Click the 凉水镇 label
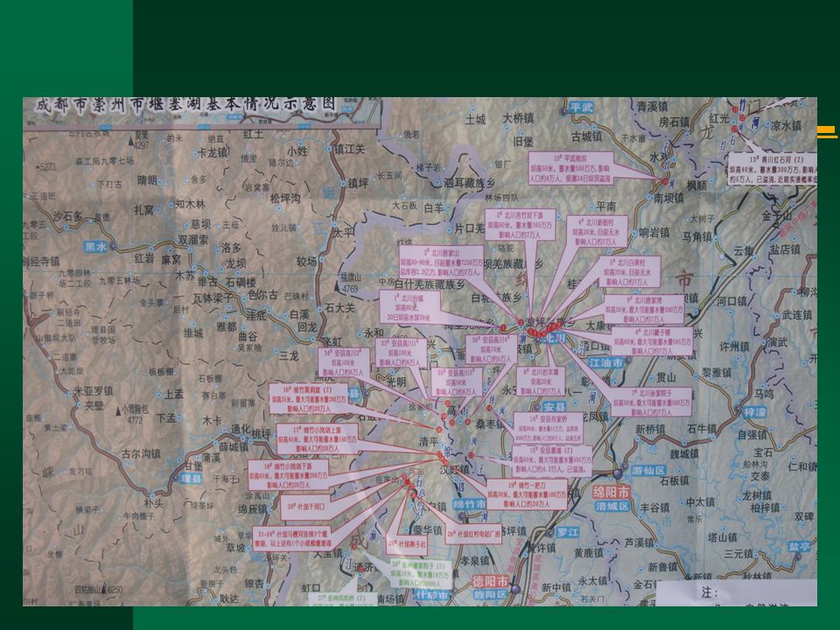This screenshot has width=840, height=630. 786,125
